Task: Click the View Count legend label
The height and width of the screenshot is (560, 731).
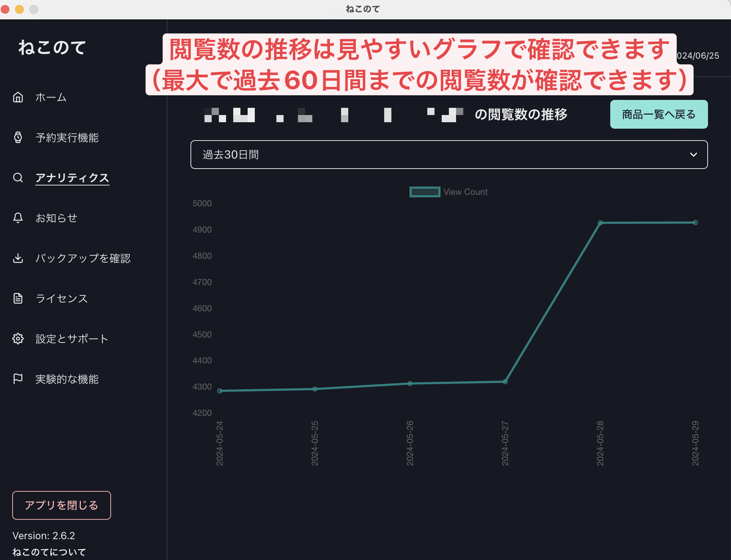Action: [x=465, y=192]
